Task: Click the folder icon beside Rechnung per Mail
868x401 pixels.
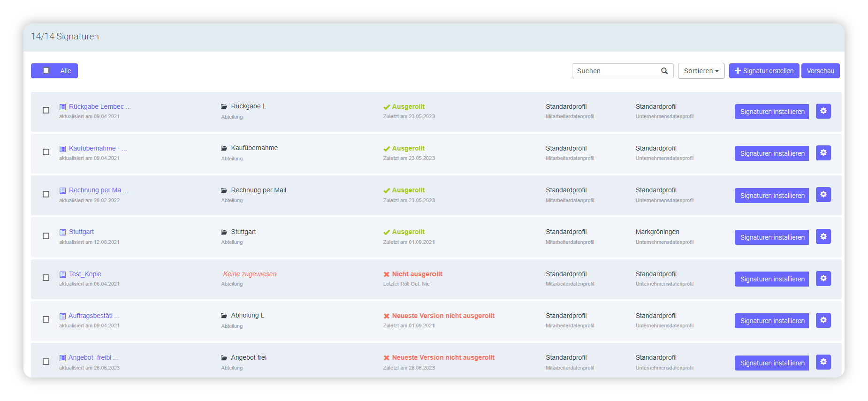Action: click(x=224, y=190)
